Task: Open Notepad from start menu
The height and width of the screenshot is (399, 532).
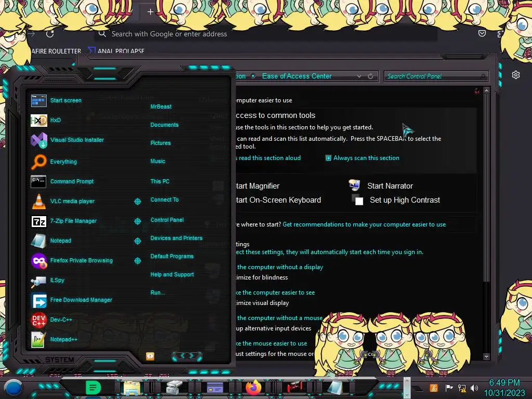Action: coord(51,241)
